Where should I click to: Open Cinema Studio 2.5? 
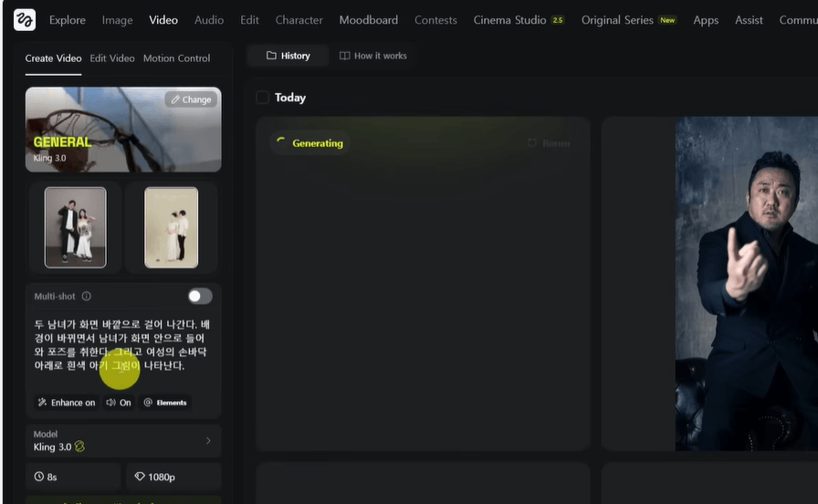pyautogui.click(x=519, y=20)
